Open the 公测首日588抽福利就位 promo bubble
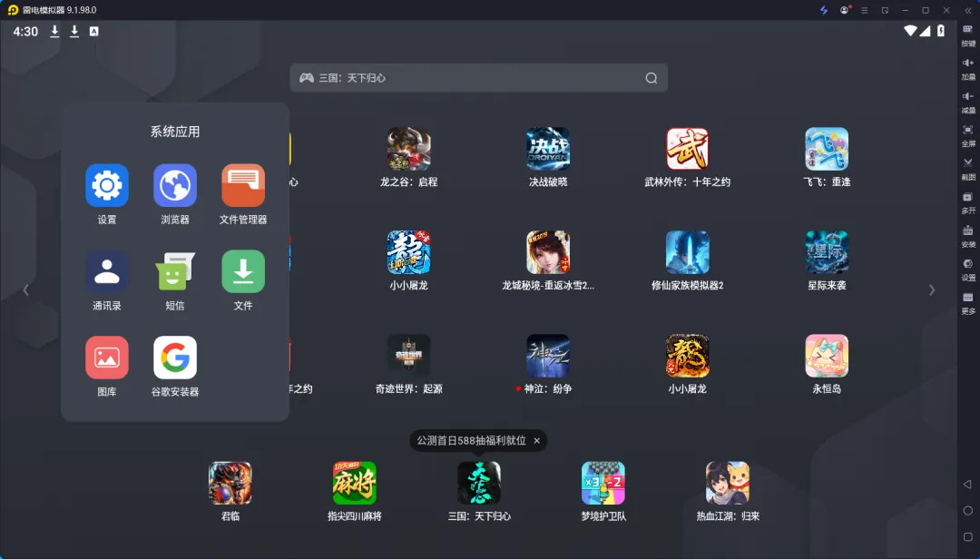Image resolution: width=980 pixels, height=559 pixels. coord(471,441)
